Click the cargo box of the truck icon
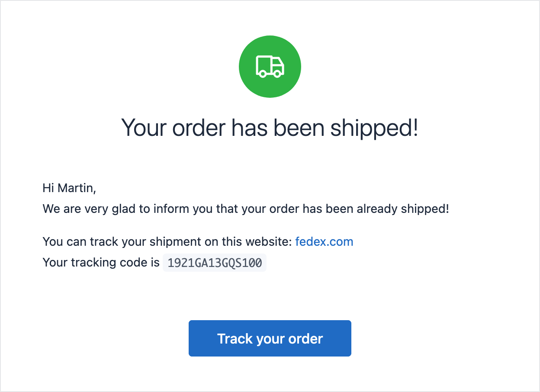 point(263,65)
